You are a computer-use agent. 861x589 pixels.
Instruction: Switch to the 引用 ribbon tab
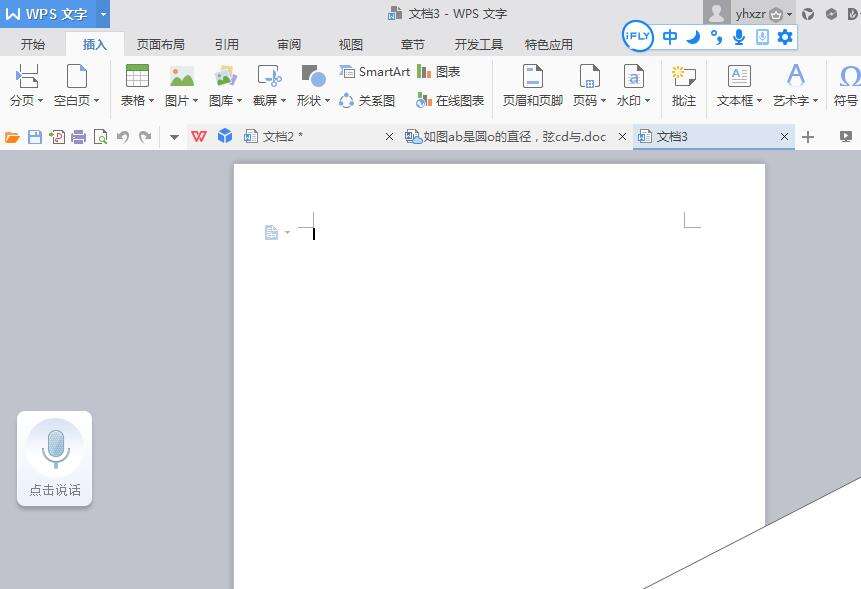(227, 44)
